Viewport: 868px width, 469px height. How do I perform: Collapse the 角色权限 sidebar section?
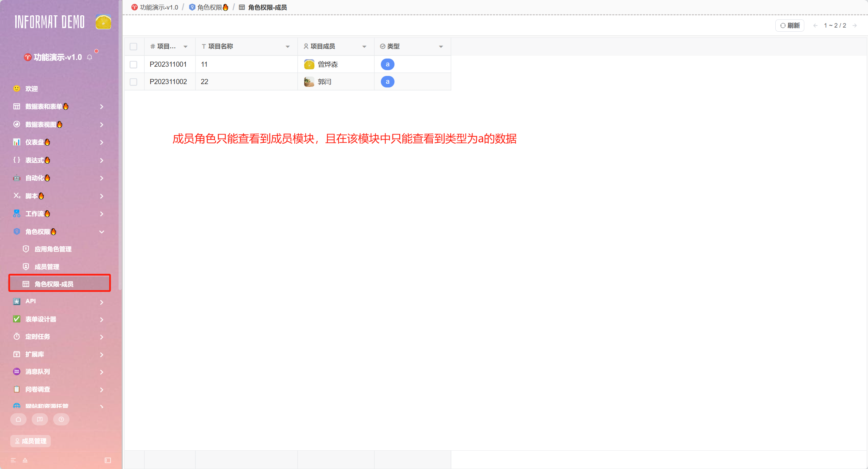102,232
